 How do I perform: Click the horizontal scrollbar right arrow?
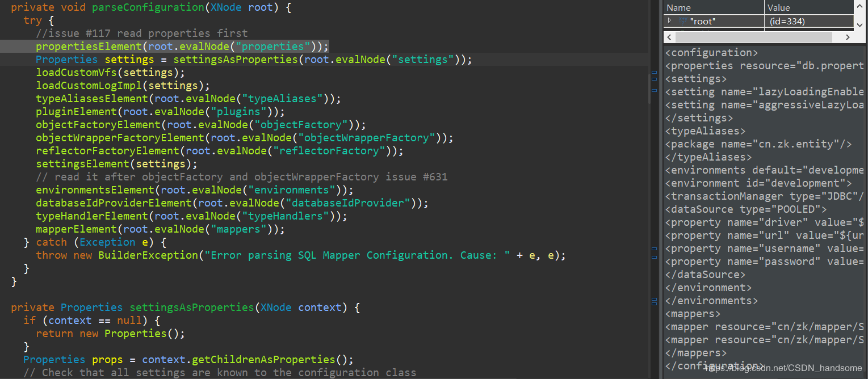[x=848, y=37]
